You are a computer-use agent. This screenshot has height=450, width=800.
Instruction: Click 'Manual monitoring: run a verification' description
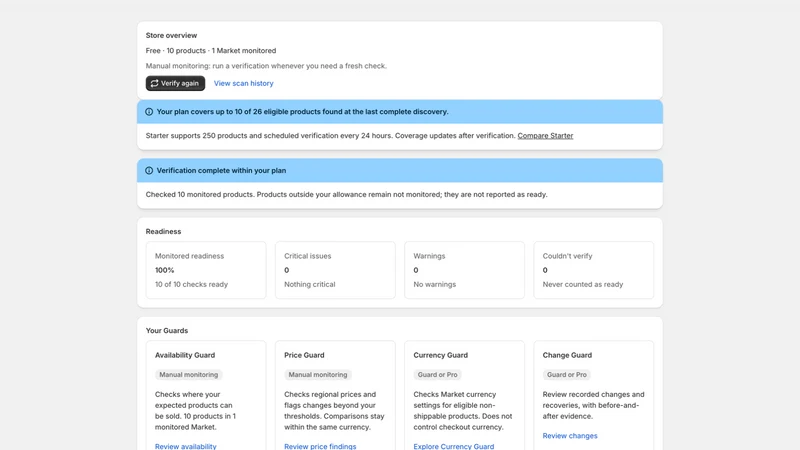point(266,66)
